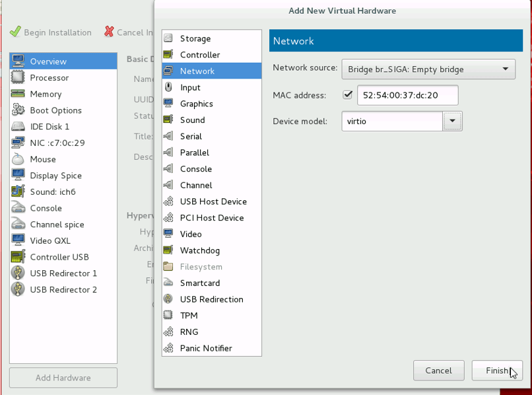532x395 pixels.
Task: Open the Network source dropdown
Action: [x=428, y=69]
